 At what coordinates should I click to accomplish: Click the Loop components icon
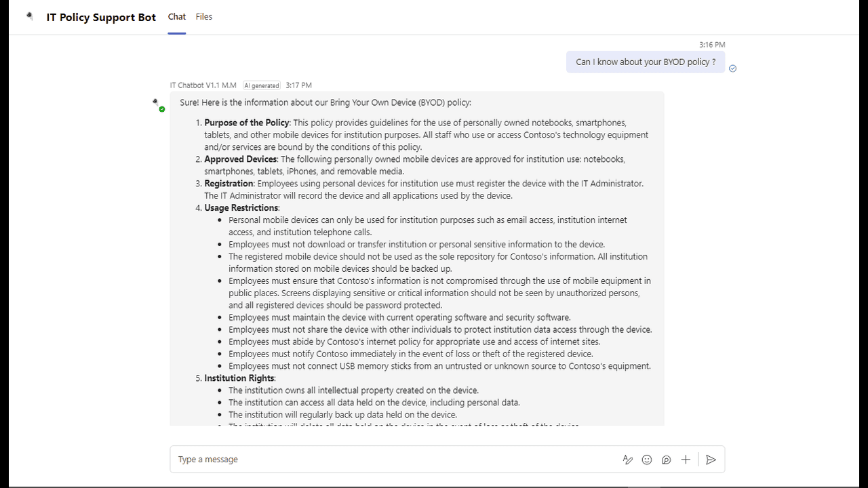[667, 460]
